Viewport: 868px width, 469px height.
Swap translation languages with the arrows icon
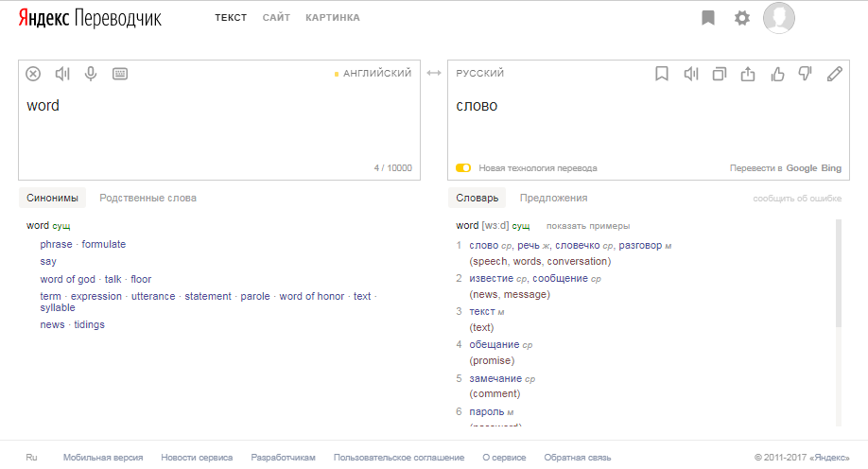(x=434, y=74)
